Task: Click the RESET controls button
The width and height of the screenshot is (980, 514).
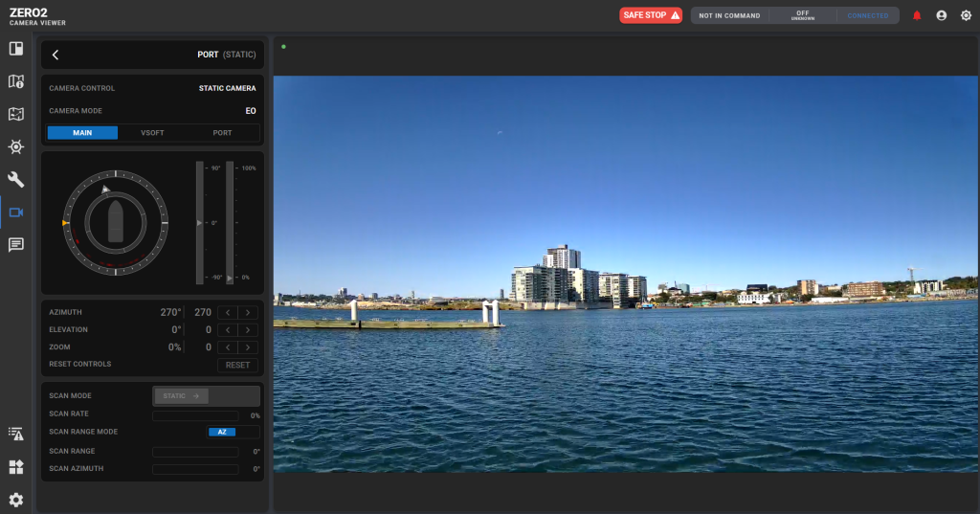Action: point(237,365)
